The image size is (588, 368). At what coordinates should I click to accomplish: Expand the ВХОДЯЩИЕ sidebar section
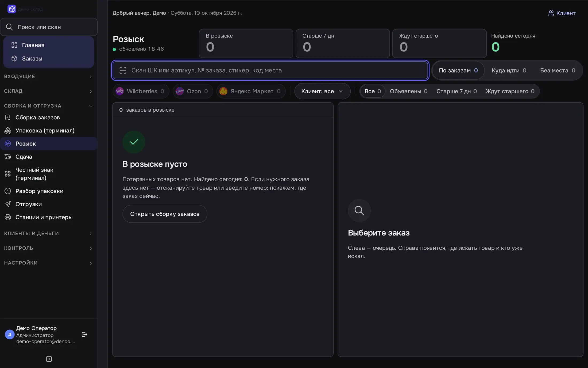[49, 77]
